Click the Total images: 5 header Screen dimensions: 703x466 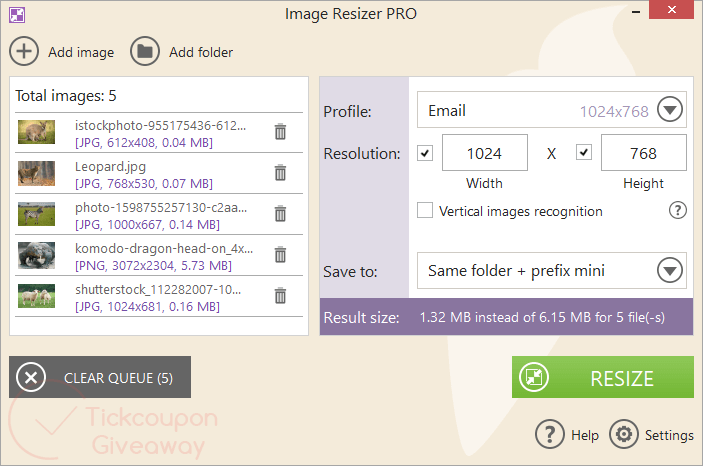66,96
